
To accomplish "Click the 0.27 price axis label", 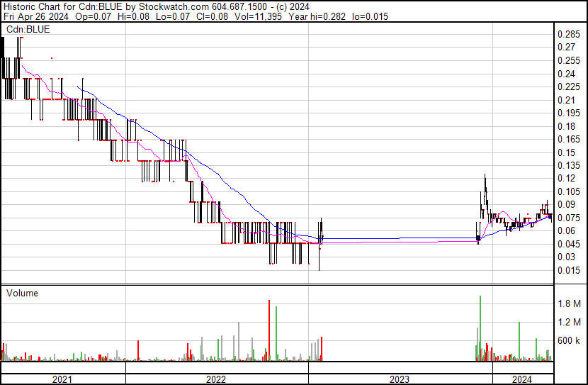I will (x=566, y=48).
